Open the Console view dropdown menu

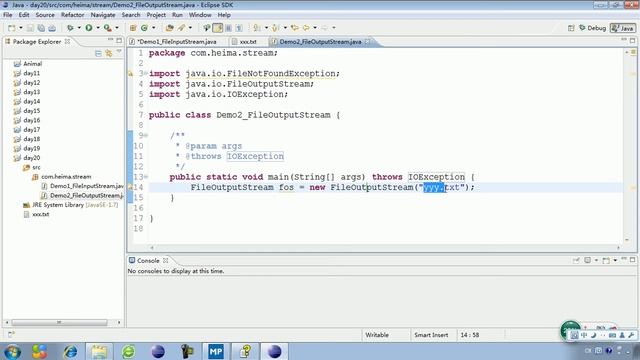615,260
